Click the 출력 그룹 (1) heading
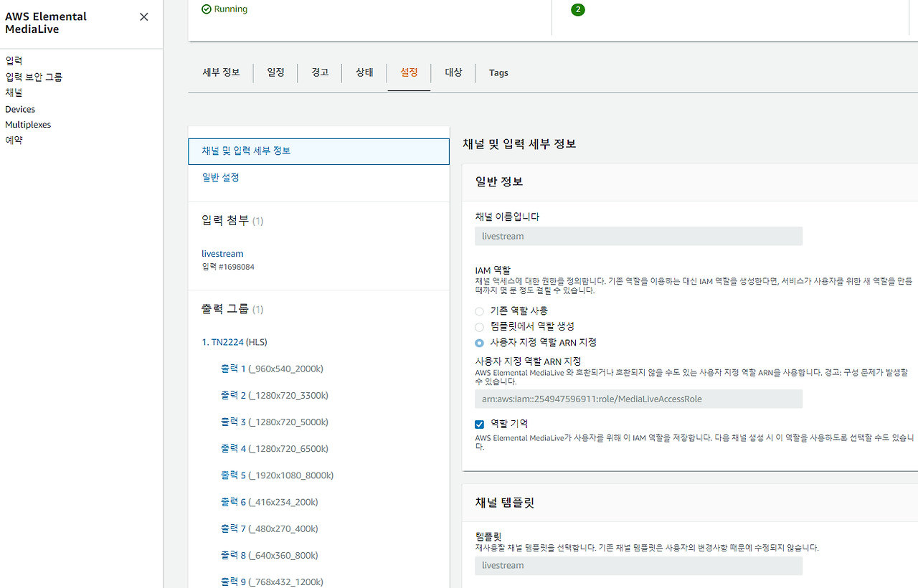918x588 pixels. [x=232, y=309]
